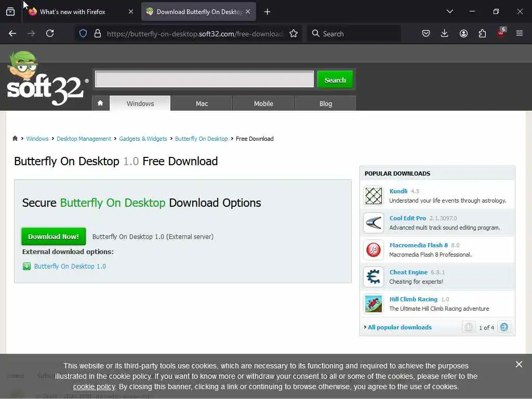Open the home icon nav tab

click(x=100, y=103)
